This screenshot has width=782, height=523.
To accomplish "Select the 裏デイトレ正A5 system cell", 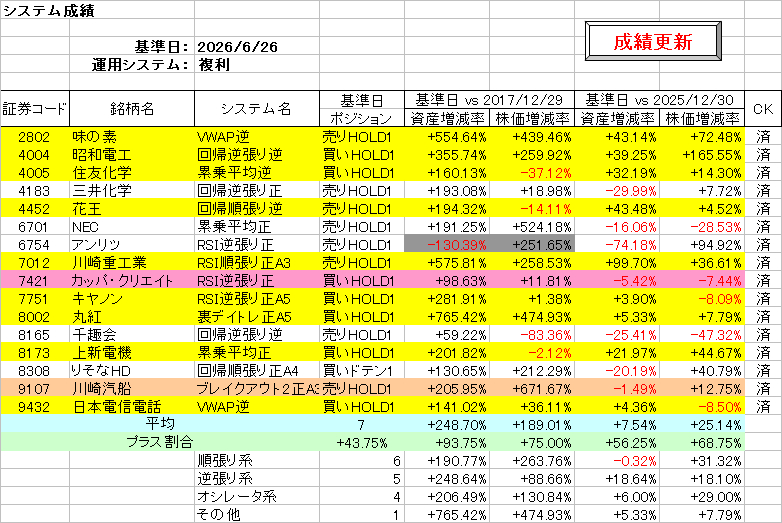I will click(257, 317).
